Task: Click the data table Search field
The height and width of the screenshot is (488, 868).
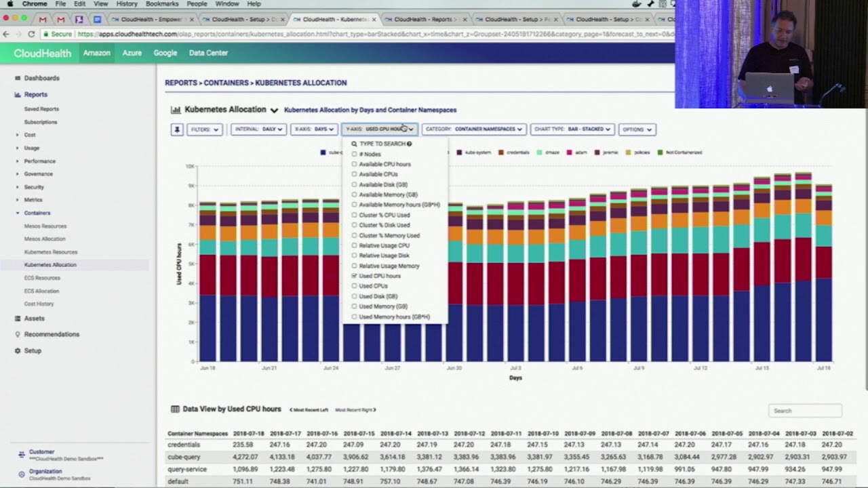Action: click(x=805, y=411)
